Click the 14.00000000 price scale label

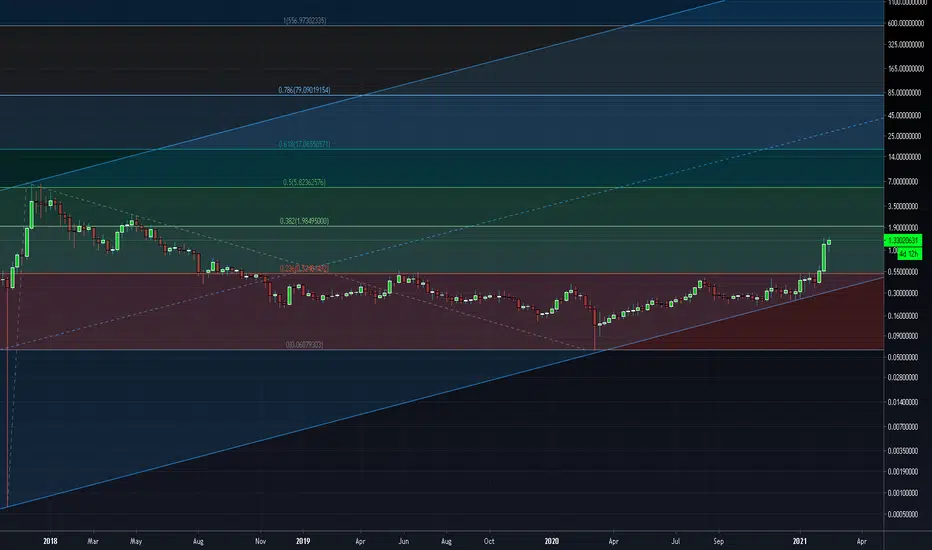click(904, 157)
